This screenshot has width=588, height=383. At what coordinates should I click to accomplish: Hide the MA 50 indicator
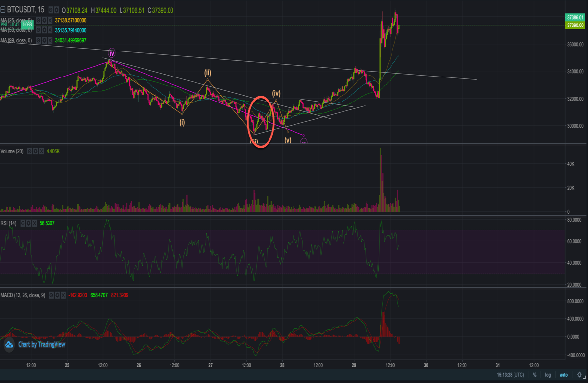(39, 30)
